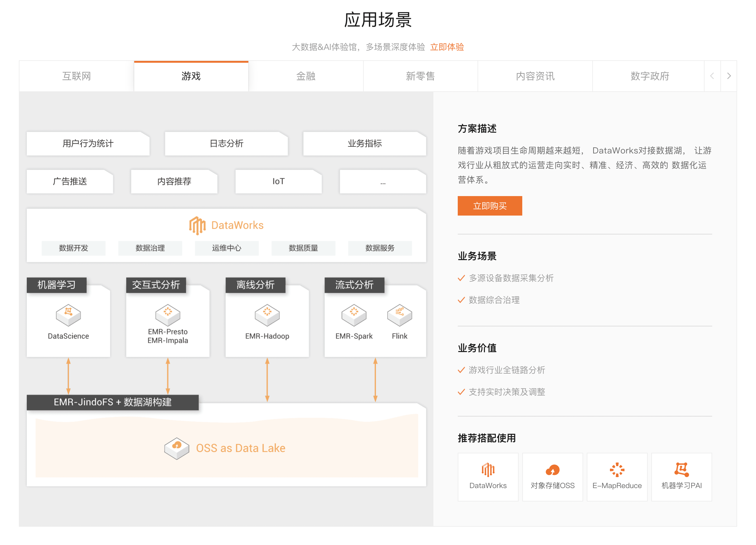The width and height of the screenshot is (756, 545).
Task: Click the OSS as Data Lake icon
Action: pyautogui.click(x=176, y=448)
